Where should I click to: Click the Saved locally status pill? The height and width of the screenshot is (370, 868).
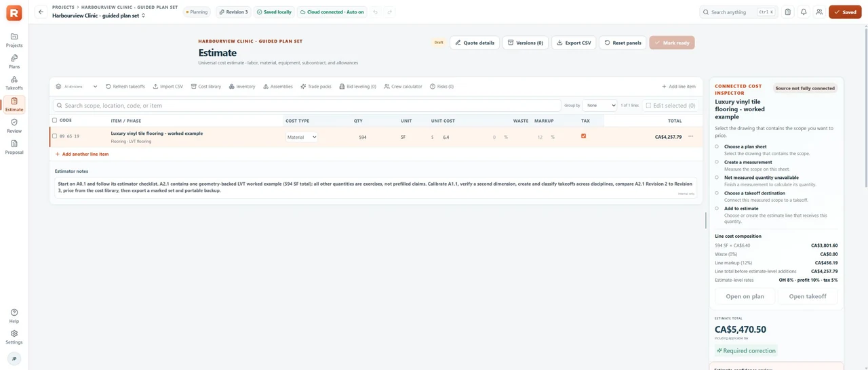(x=274, y=12)
